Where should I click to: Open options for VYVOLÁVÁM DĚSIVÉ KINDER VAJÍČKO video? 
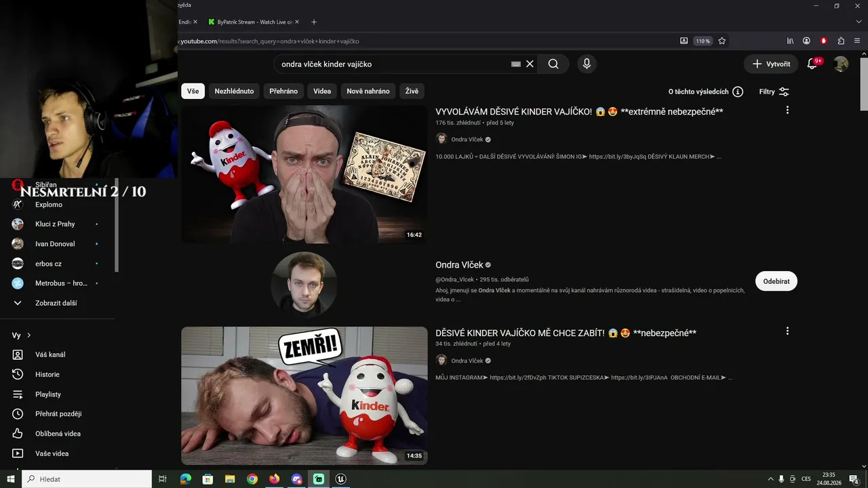(787, 110)
